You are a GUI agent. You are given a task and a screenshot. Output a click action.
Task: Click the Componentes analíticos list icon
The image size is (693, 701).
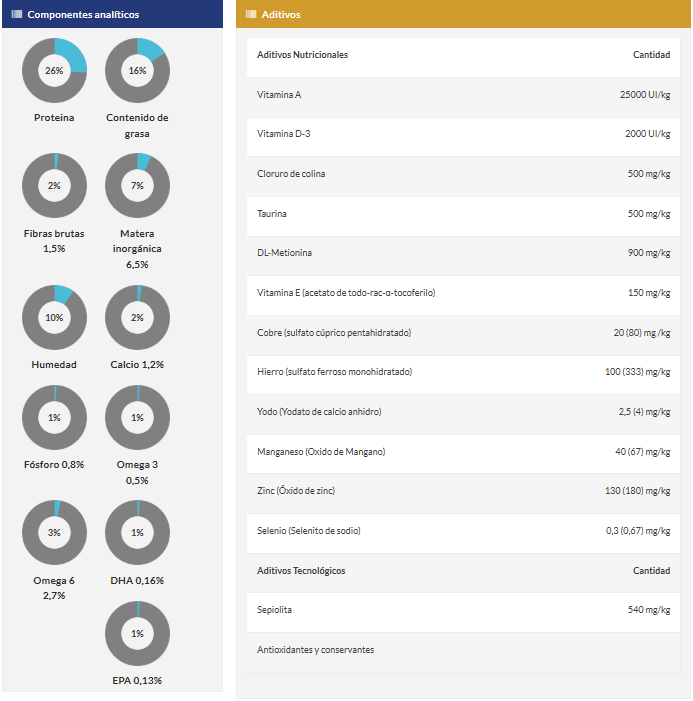17,15
